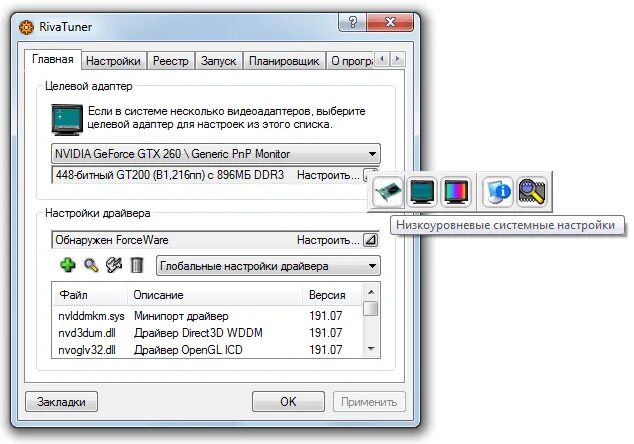Click the Закладки button

point(61,402)
